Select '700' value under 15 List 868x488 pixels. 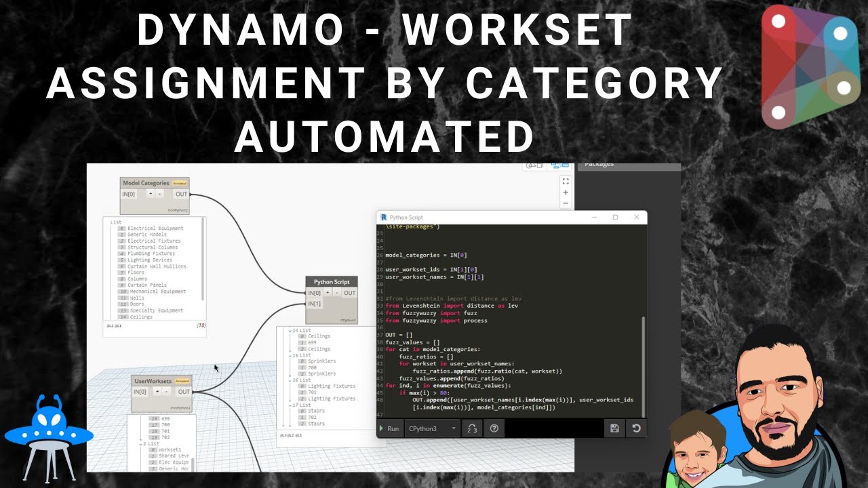point(312,367)
